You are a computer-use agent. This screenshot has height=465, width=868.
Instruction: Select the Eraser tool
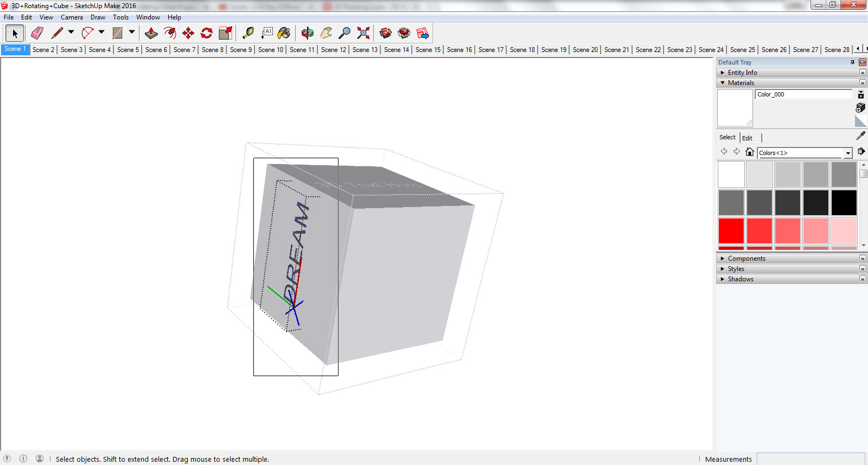[37, 33]
